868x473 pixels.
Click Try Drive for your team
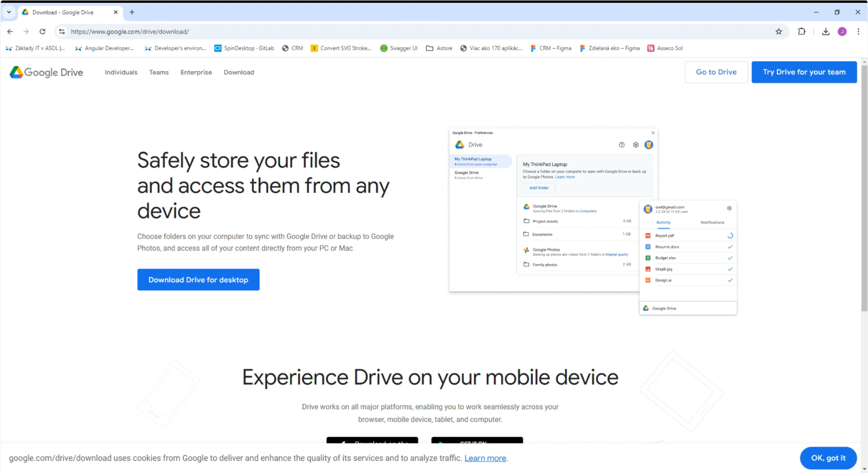click(804, 72)
